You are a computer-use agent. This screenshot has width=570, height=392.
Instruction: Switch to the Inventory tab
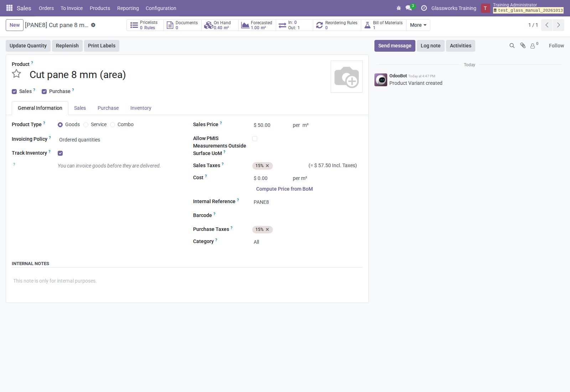[x=141, y=108]
